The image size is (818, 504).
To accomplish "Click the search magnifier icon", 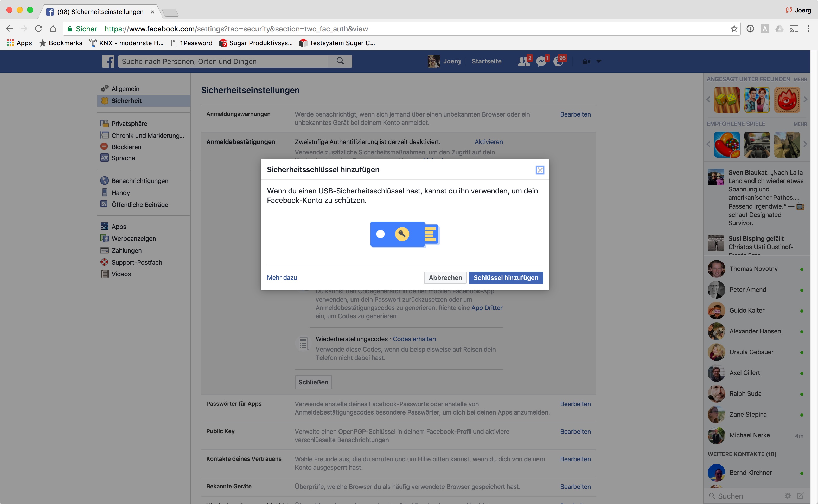I will [340, 61].
